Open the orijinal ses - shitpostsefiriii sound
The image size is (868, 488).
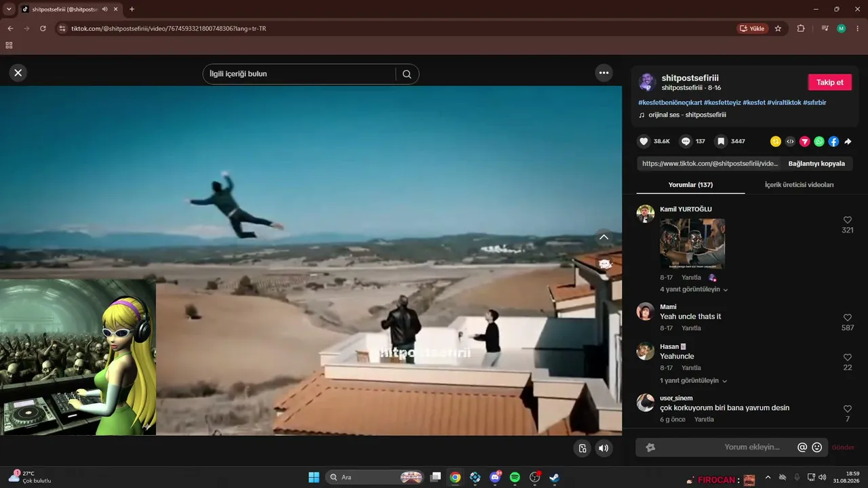(x=687, y=115)
